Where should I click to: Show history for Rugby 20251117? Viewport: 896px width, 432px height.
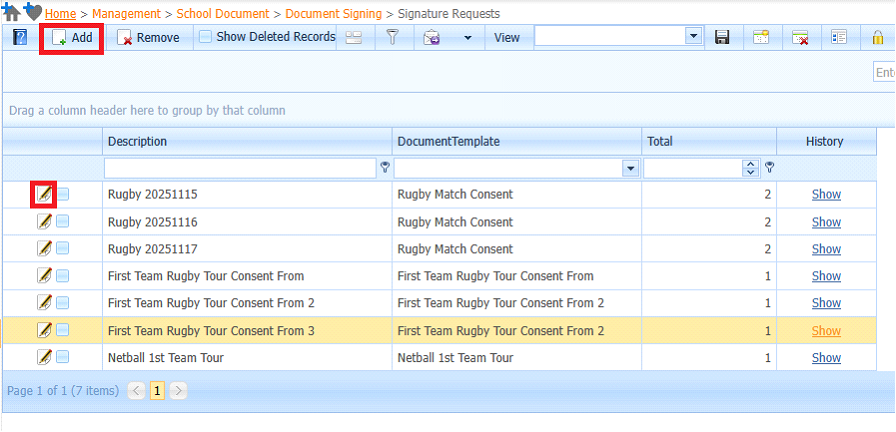(826, 249)
